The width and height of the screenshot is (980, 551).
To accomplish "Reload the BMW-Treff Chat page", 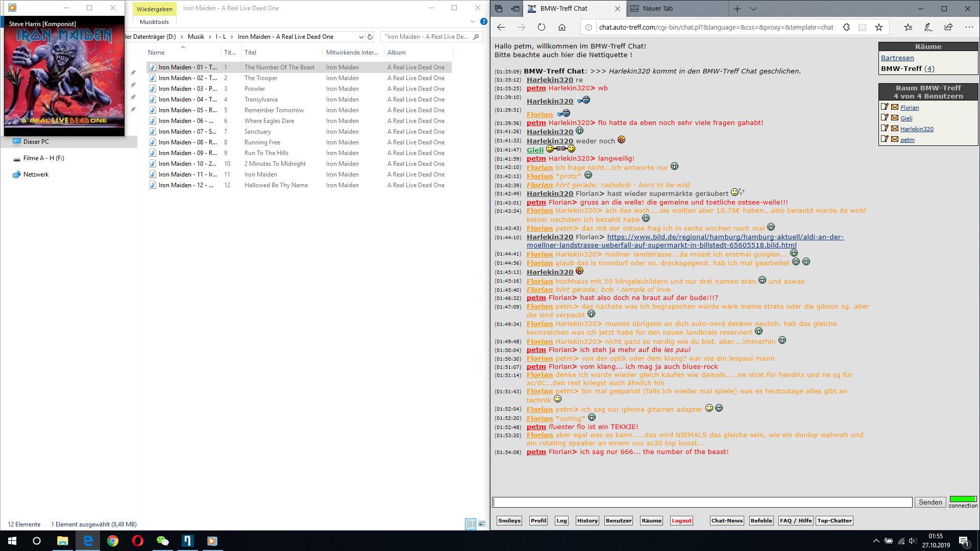I will tap(542, 27).
